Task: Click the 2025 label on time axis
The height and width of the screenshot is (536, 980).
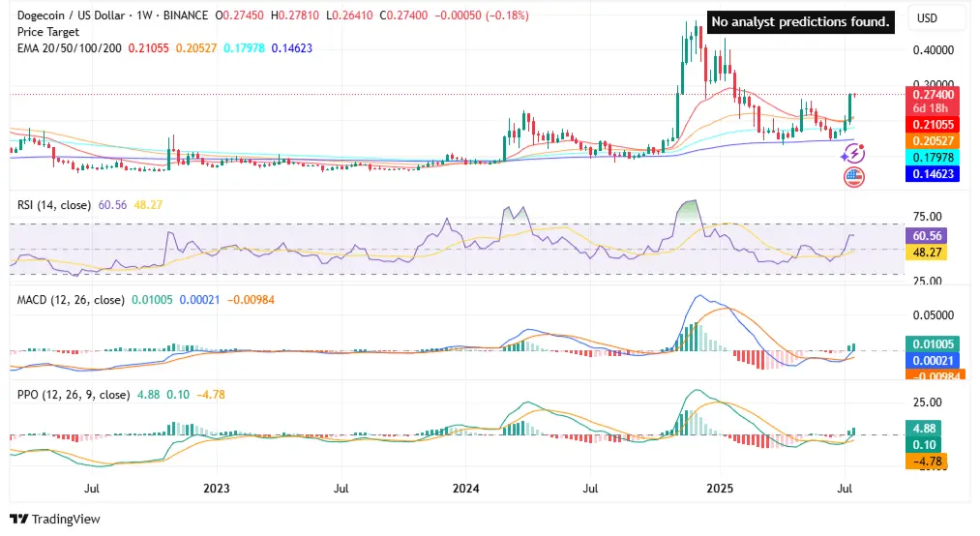Action: 720,489
